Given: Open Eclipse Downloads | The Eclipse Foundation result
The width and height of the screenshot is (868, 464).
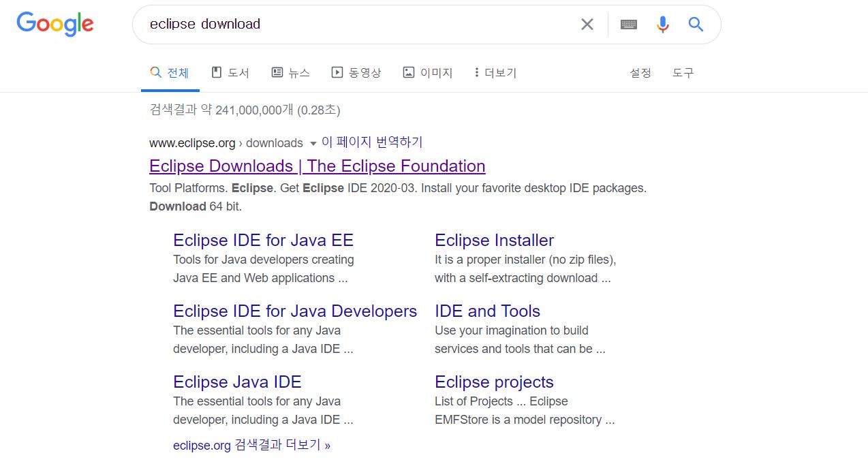Looking at the screenshot, I should click(x=317, y=166).
